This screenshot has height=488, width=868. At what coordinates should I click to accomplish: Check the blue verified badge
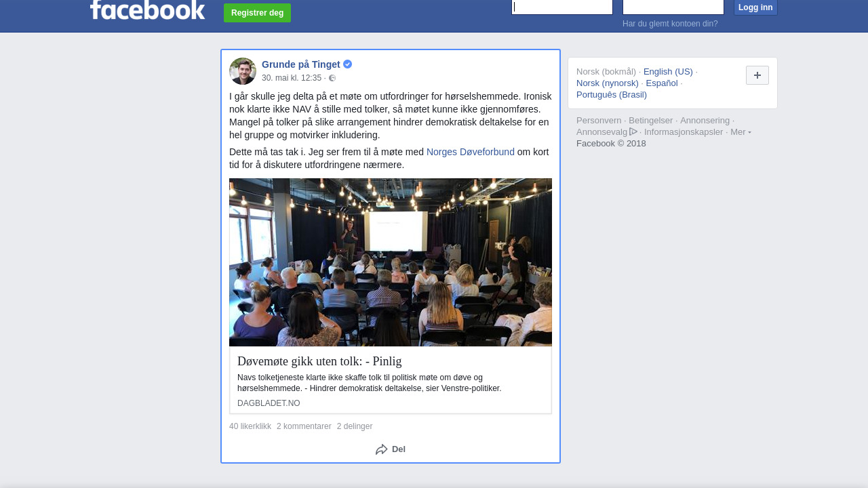[347, 64]
